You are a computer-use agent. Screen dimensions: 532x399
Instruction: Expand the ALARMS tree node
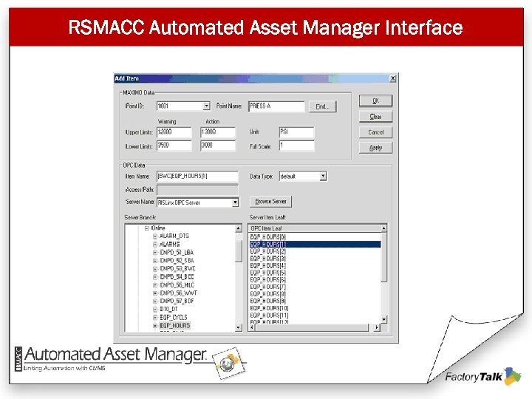pos(155,245)
